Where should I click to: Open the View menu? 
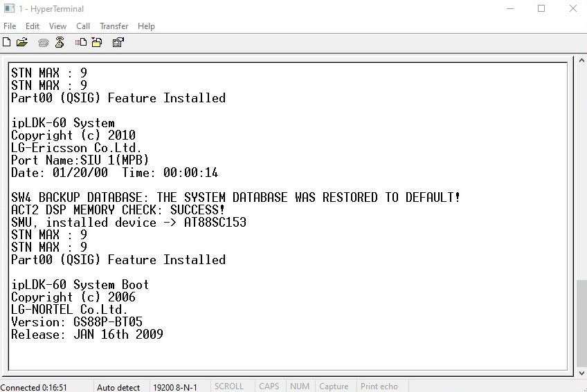click(57, 26)
